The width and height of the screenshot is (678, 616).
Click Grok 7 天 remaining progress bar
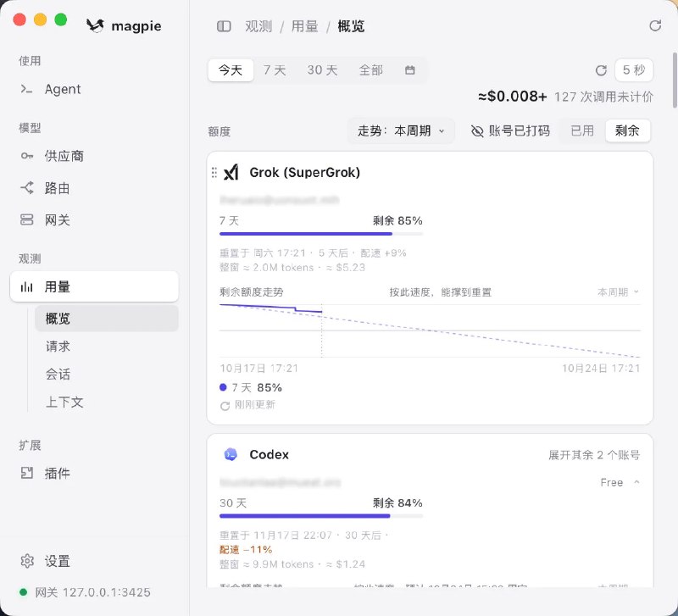(x=321, y=234)
